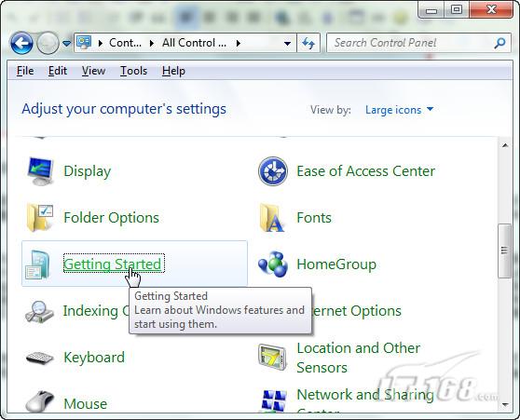Expand the arrow after Cont... breadcrumb

click(152, 43)
